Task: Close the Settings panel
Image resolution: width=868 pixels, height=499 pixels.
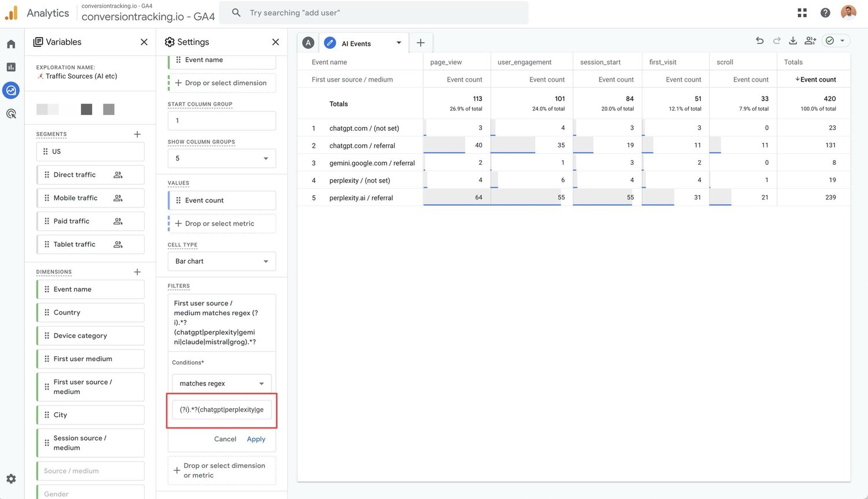Action: (275, 42)
